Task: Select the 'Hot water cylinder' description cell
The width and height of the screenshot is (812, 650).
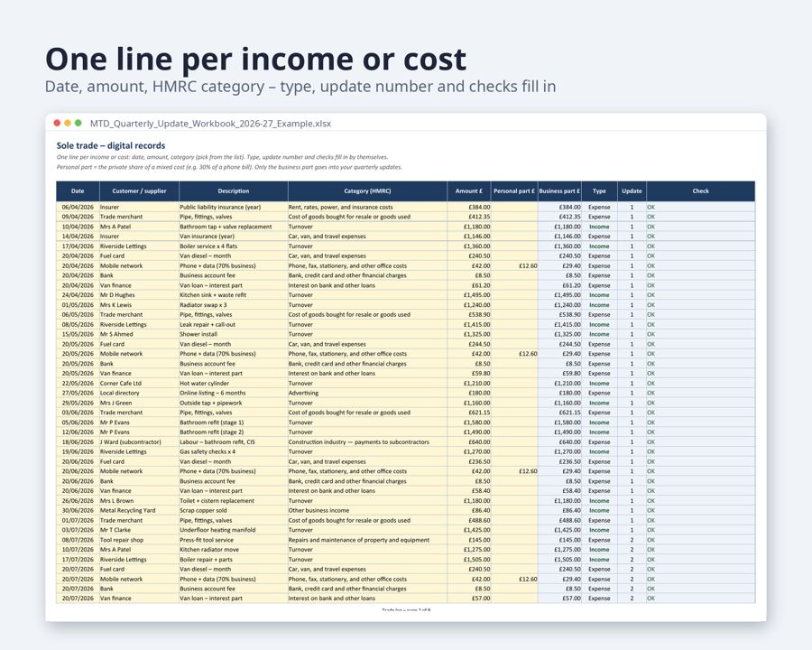Action: click(234, 383)
